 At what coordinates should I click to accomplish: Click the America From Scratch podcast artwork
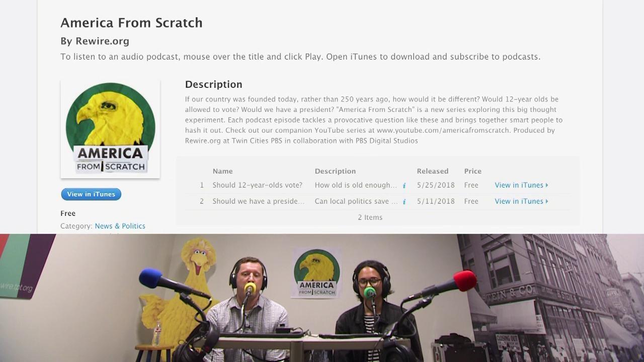[x=110, y=129]
